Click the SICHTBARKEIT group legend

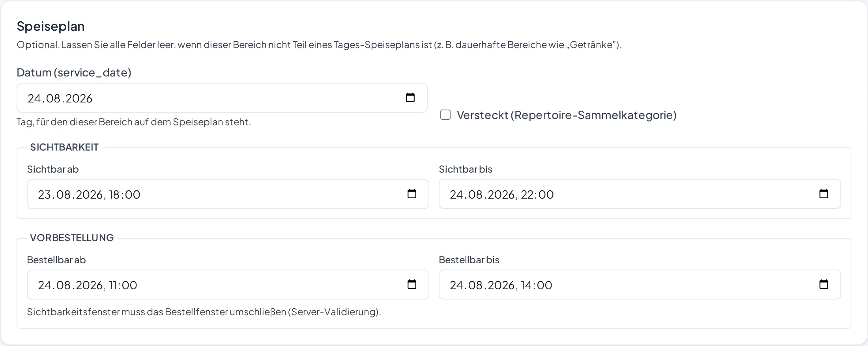coord(64,147)
